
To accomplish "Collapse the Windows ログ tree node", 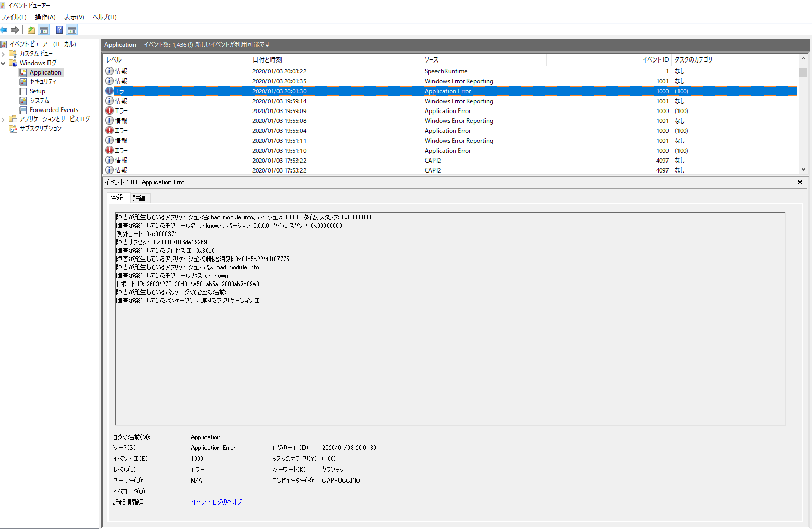I will pos(3,63).
